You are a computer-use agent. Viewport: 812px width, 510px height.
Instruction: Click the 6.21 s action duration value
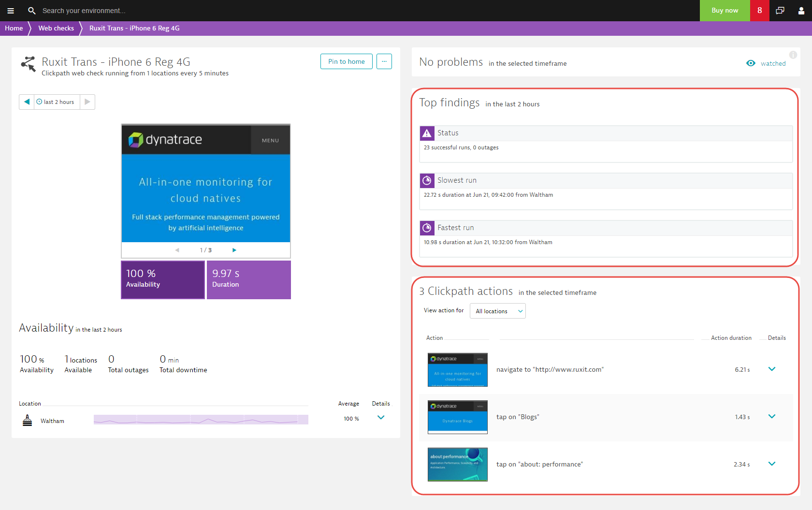point(742,369)
